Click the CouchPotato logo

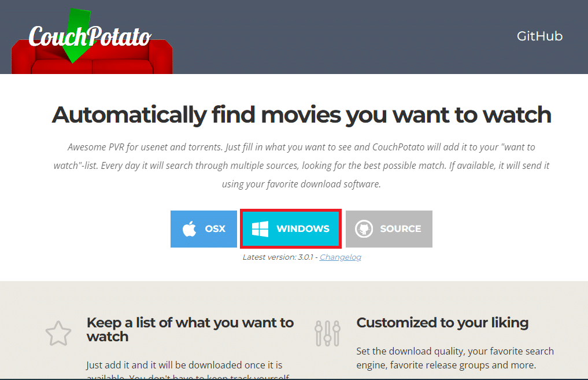coord(92,41)
